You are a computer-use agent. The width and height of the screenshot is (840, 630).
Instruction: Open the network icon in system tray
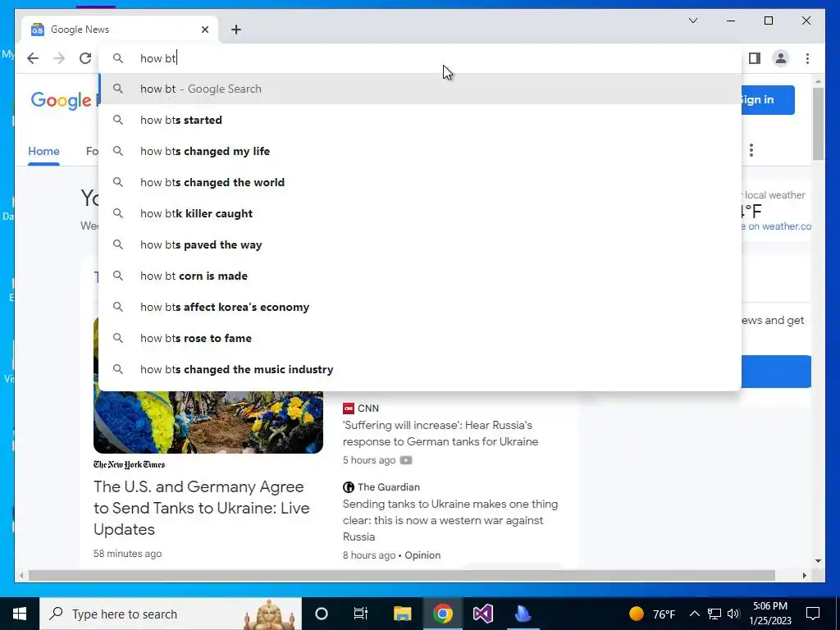[x=714, y=614]
